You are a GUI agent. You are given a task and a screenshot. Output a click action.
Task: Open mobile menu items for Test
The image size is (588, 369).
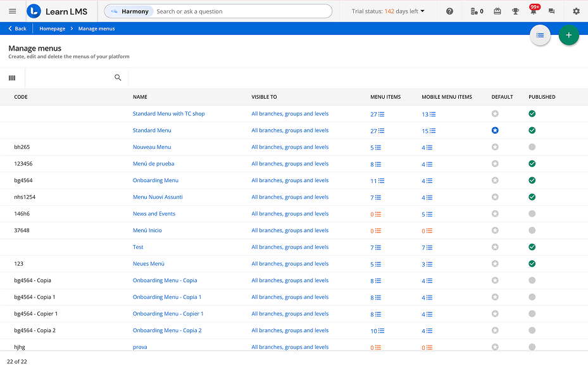(427, 247)
